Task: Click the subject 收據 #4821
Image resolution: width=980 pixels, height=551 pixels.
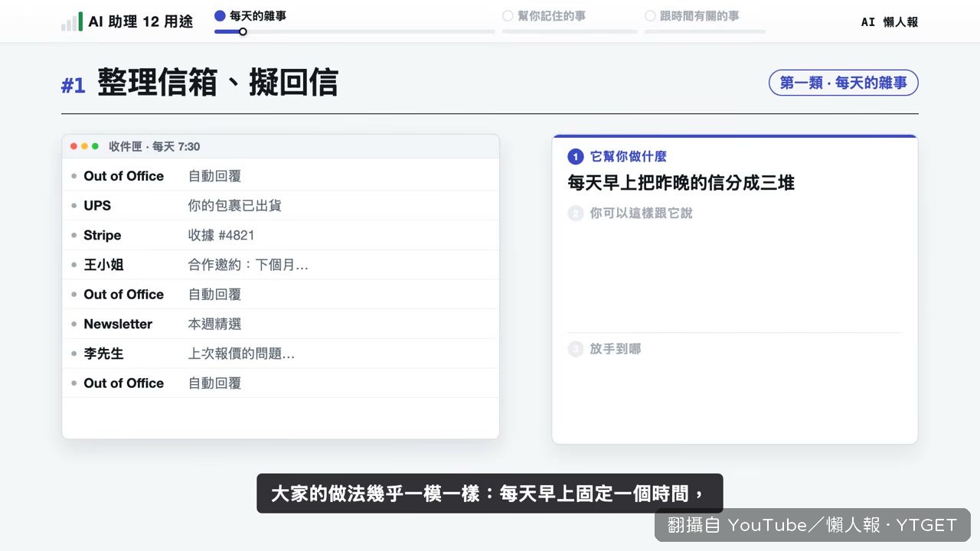Action: coord(221,236)
